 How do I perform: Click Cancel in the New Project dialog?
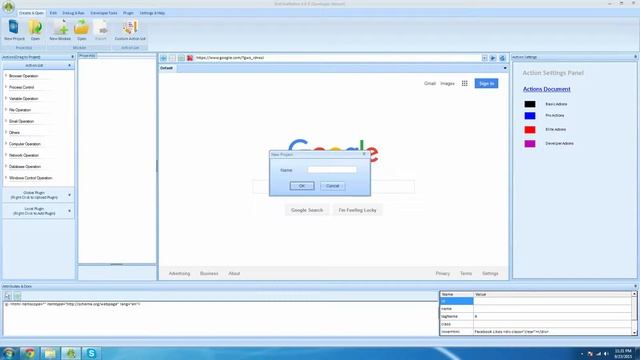[x=333, y=186]
